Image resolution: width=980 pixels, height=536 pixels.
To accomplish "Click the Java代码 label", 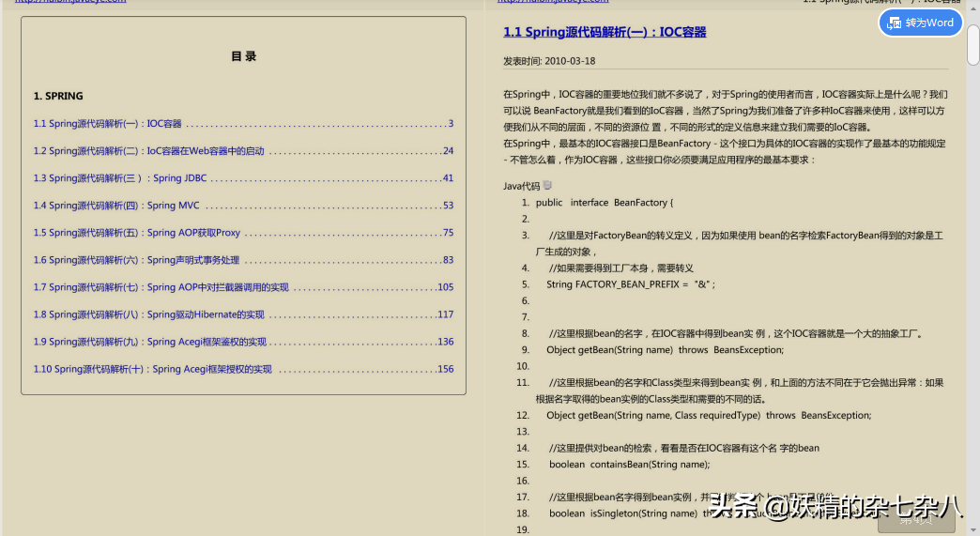I will click(521, 186).
